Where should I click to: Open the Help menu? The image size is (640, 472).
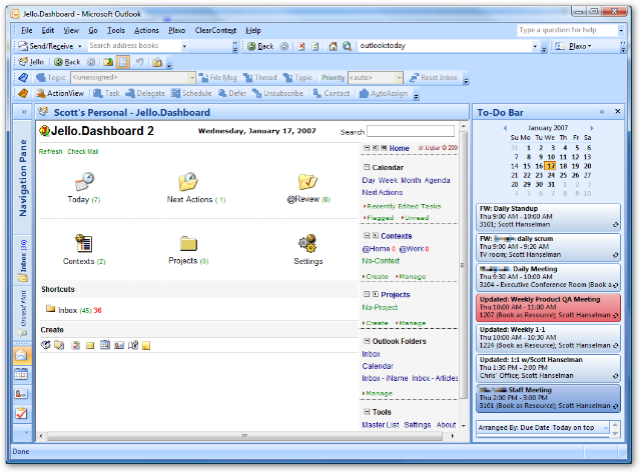[x=253, y=30]
